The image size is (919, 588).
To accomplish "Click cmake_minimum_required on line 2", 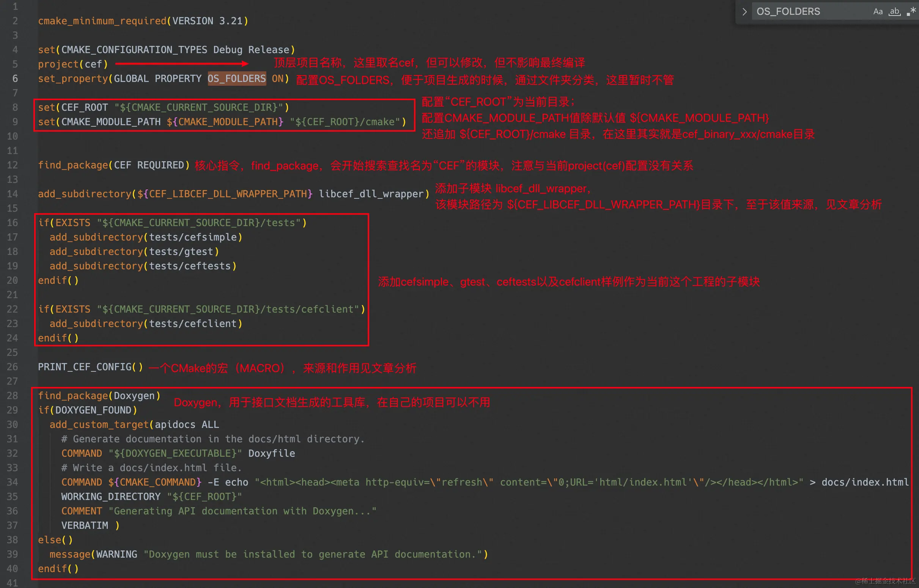I will tap(102, 21).
